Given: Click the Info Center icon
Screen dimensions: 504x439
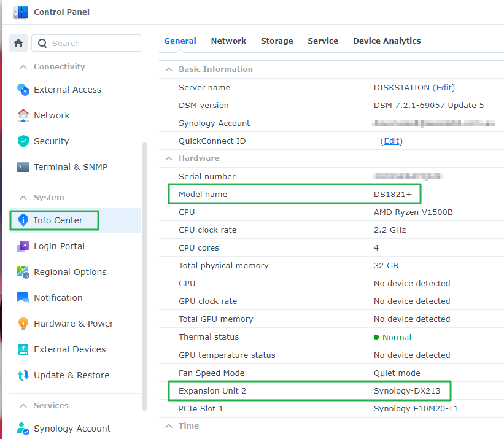Looking at the screenshot, I should 23,220.
